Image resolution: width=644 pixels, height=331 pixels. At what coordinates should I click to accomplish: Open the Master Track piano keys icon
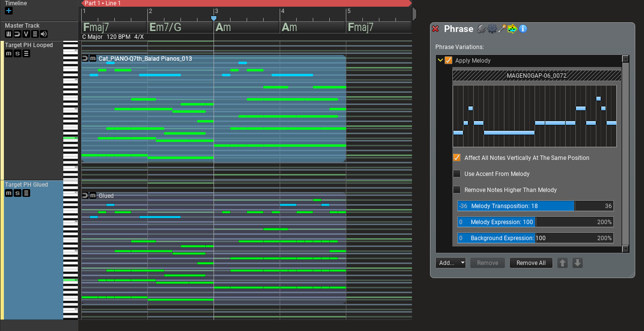click(9, 34)
